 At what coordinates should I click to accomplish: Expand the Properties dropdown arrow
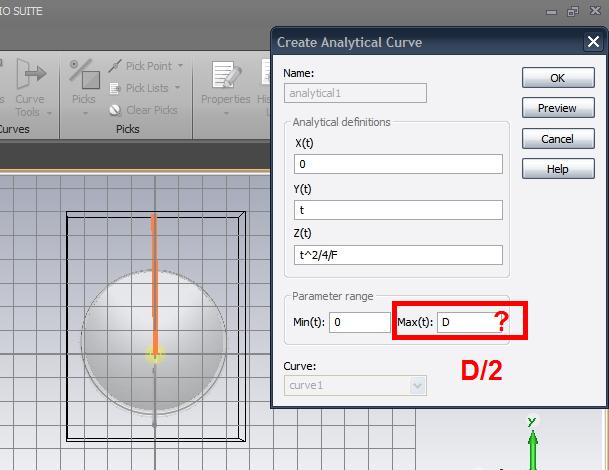[x=226, y=114]
